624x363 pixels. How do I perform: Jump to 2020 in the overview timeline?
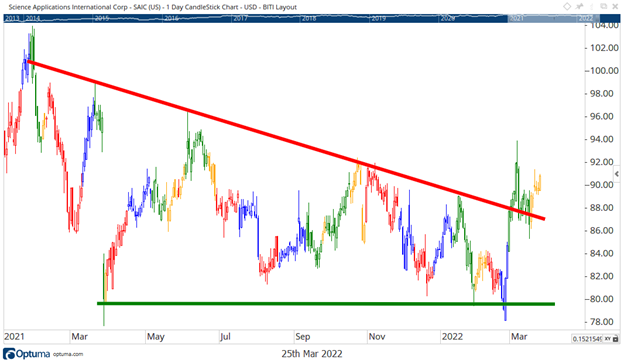(x=448, y=18)
